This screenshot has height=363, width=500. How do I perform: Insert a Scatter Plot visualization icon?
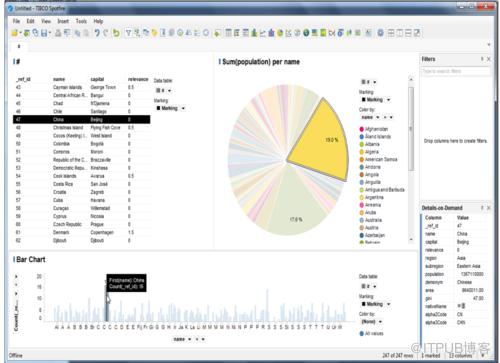pos(289,33)
